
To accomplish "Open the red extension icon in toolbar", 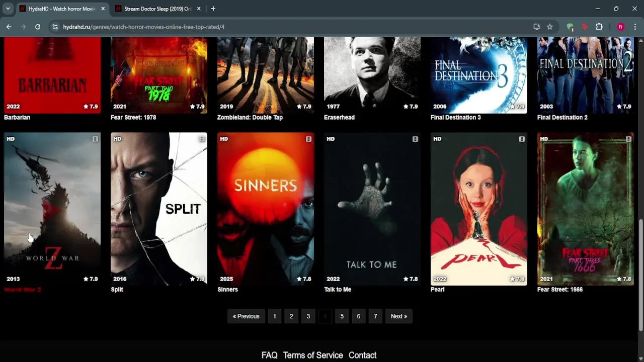I will coord(585,27).
